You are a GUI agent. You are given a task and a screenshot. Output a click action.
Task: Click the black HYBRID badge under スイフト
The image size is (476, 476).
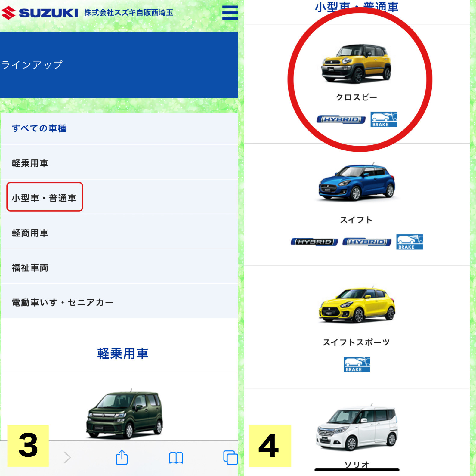(314, 242)
